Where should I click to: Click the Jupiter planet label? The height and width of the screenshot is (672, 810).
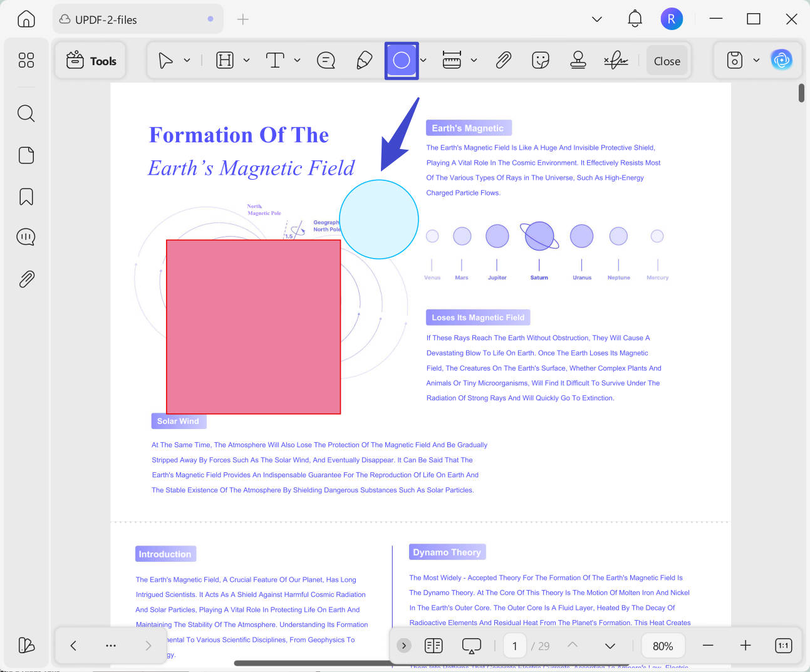[x=497, y=277]
